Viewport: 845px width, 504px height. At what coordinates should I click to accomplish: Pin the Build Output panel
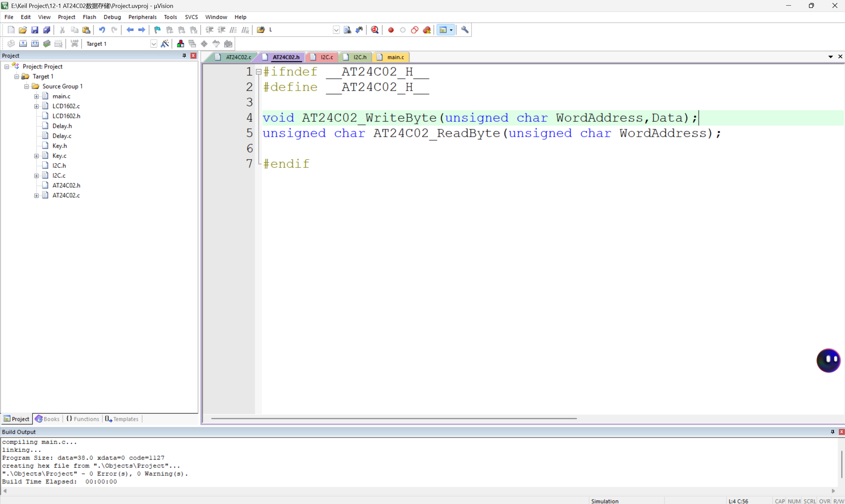tap(832, 432)
